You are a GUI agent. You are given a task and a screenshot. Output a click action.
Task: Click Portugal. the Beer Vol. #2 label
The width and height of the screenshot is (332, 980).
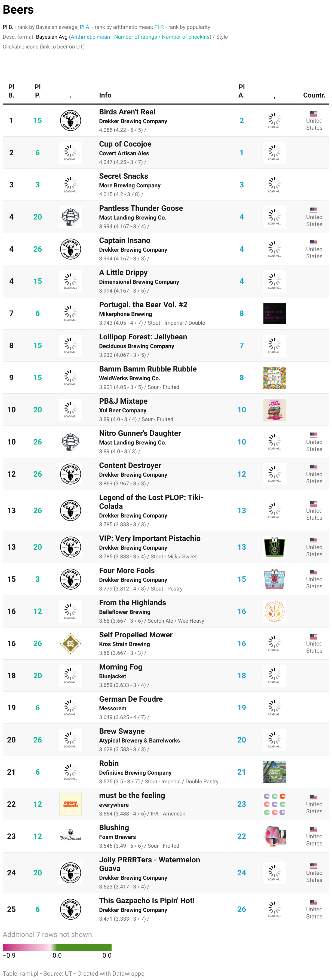coord(274,314)
